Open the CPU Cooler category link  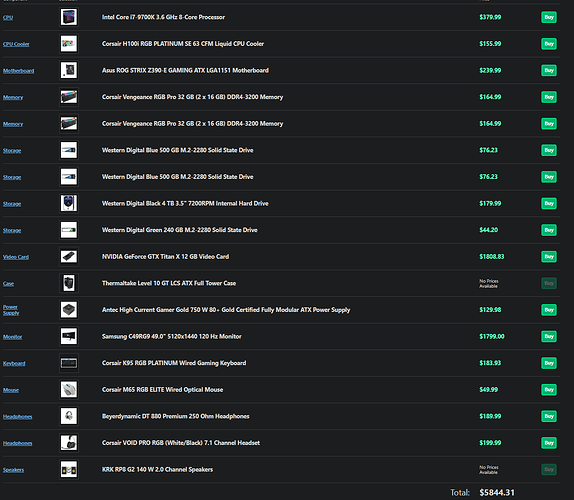coord(16,44)
